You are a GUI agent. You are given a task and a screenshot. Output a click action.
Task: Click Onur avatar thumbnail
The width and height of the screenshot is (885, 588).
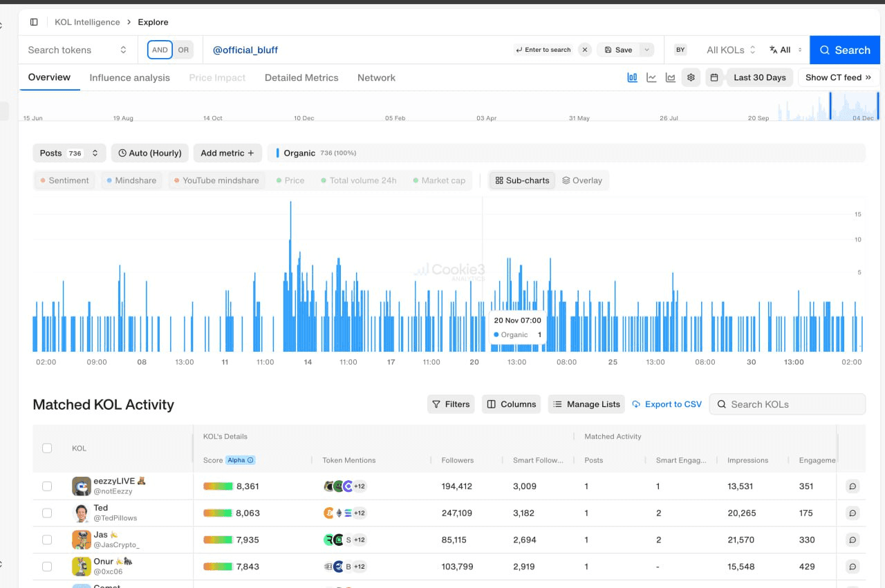tap(82, 567)
